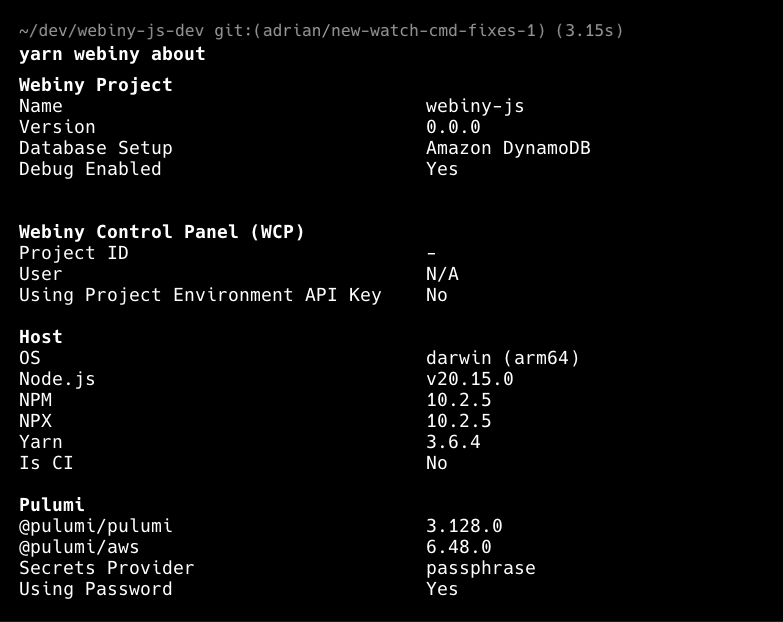Click the @pulumi/aws version '6.48.0'
This screenshot has height=622, width=783.
(459, 547)
